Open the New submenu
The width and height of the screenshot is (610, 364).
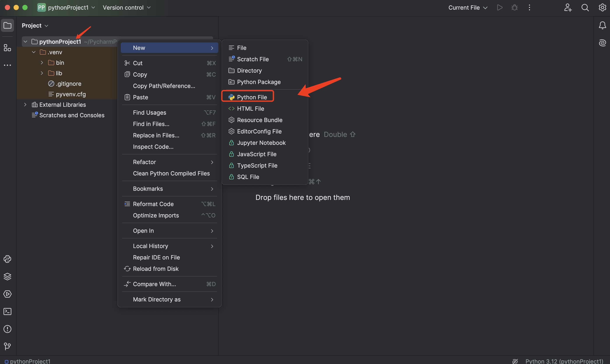click(170, 48)
